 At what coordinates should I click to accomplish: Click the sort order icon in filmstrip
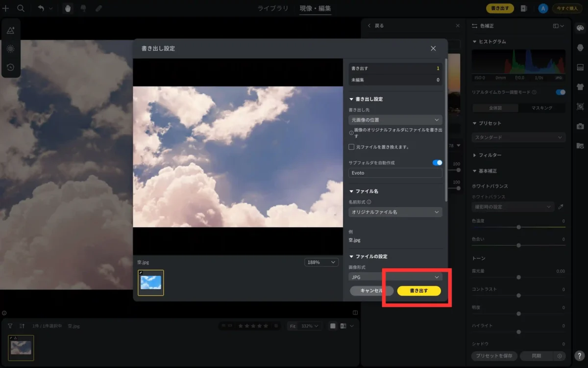(22, 326)
